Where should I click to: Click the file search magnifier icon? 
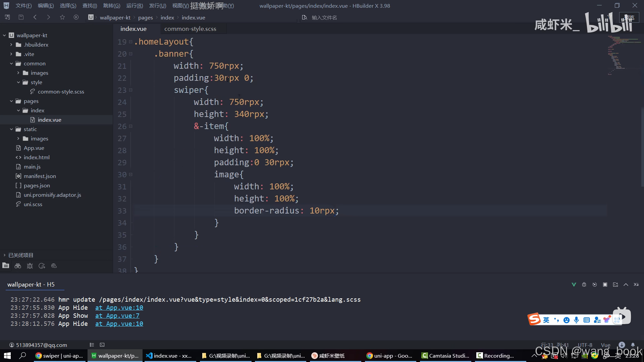[x=304, y=17]
